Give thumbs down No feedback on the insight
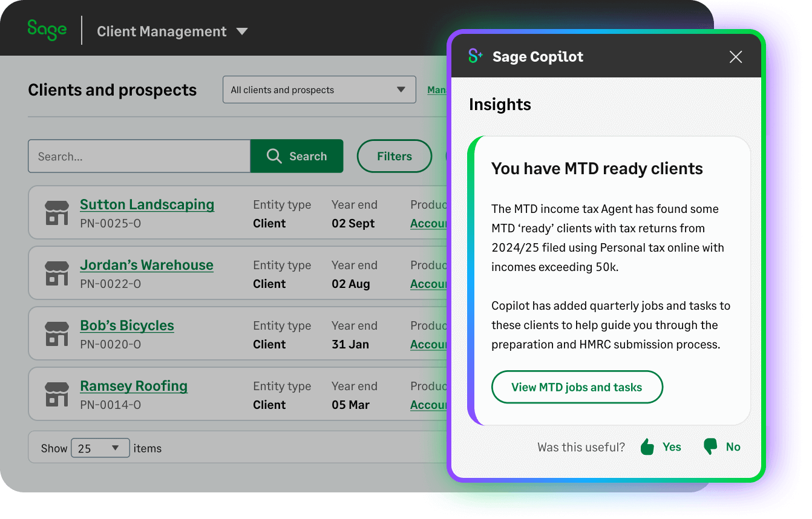The width and height of the screenshot is (812, 519). coord(722,446)
